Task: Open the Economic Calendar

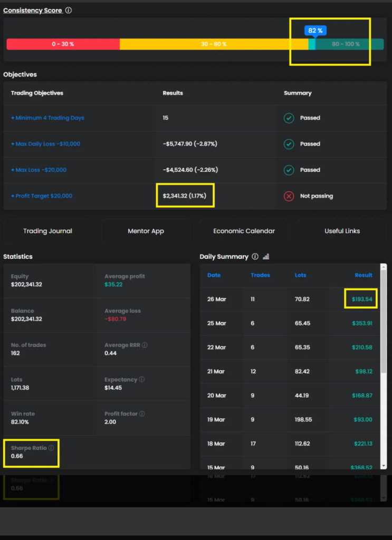Action: click(x=244, y=231)
